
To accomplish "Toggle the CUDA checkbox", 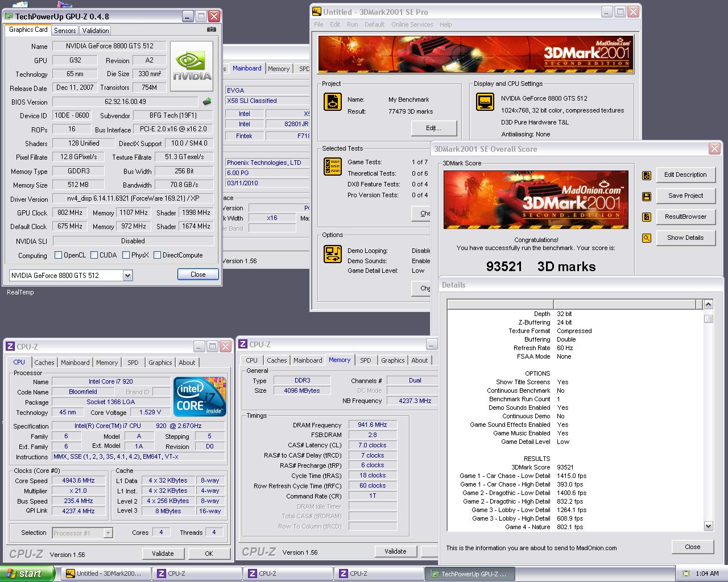I will click(x=94, y=255).
